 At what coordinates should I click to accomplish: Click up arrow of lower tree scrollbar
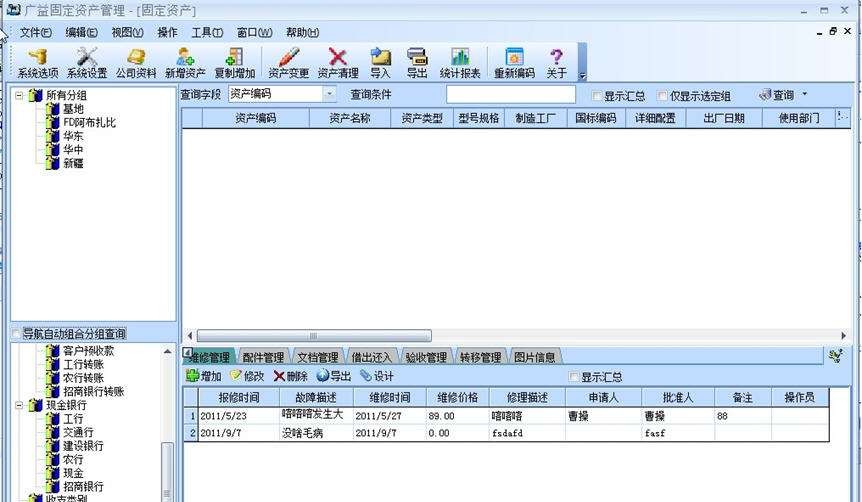(167, 351)
